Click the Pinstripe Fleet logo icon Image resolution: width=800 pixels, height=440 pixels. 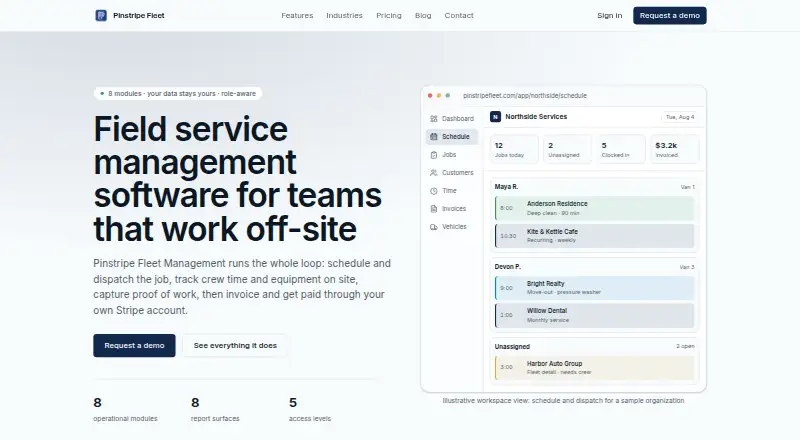coord(101,15)
